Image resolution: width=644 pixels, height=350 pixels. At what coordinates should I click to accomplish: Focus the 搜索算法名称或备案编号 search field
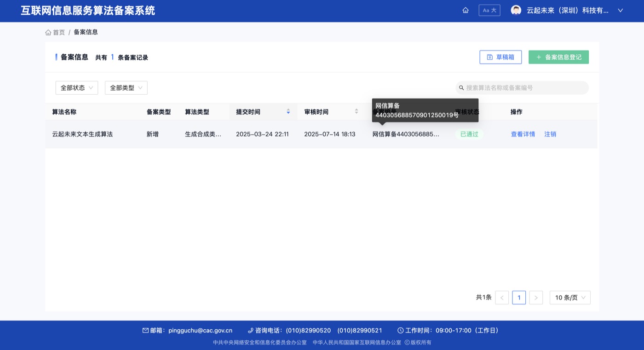pyautogui.click(x=522, y=88)
